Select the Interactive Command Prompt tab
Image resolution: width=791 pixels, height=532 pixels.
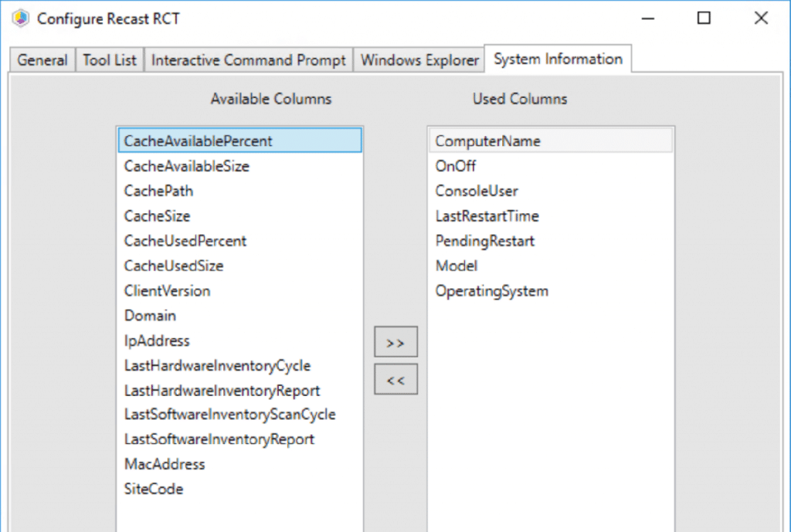(x=248, y=59)
